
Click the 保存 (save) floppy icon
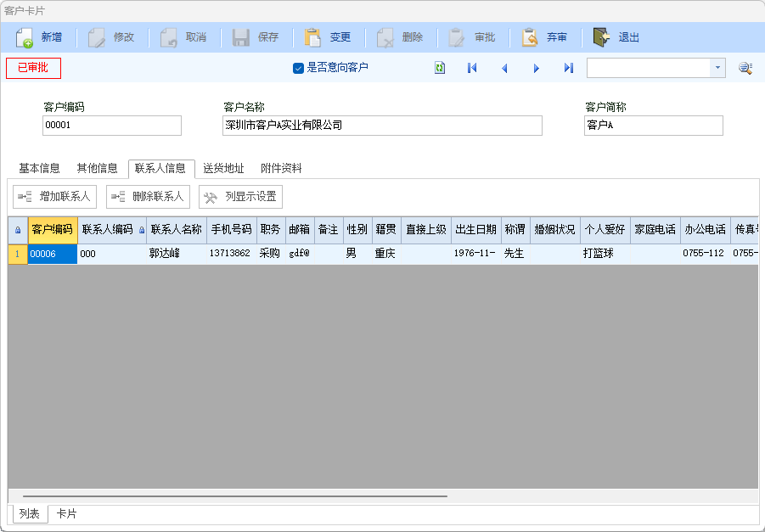[x=241, y=37]
